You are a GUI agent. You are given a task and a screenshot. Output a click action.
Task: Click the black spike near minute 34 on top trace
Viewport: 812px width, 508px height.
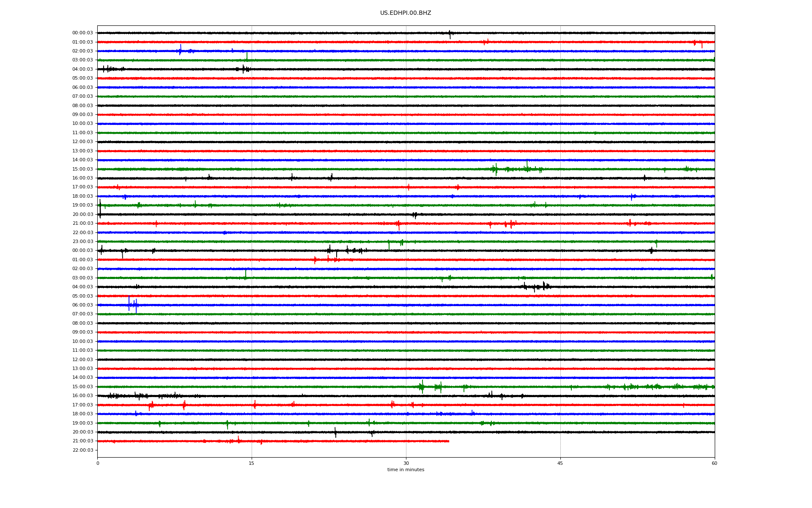point(450,33)
